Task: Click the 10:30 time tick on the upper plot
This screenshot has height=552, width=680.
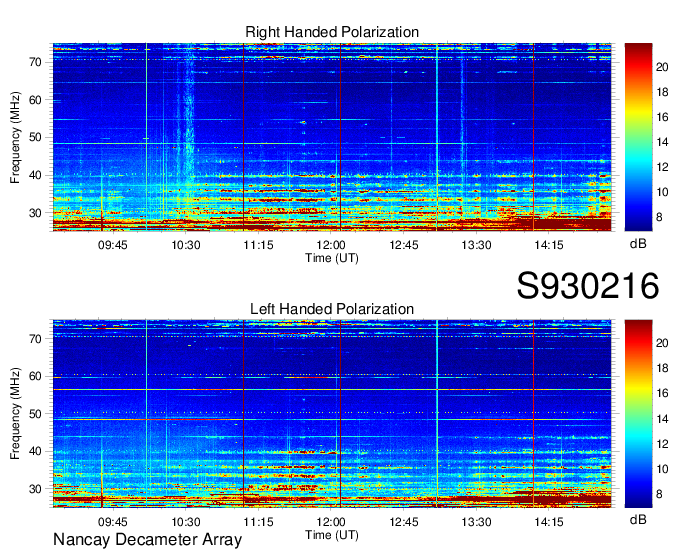Action: coord(186,245)
